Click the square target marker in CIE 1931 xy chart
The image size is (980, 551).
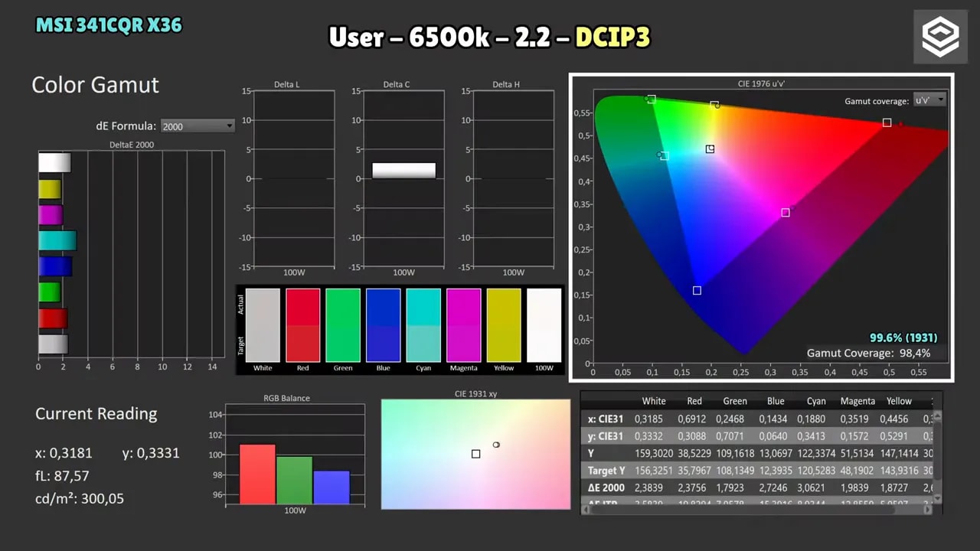click(476, 454)
